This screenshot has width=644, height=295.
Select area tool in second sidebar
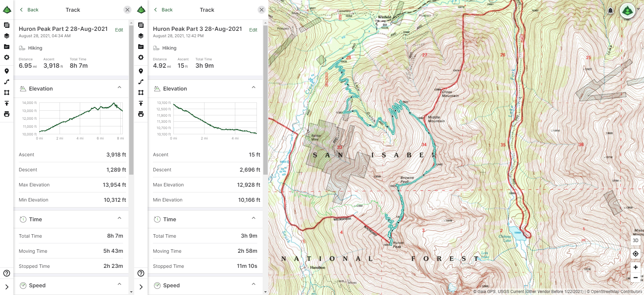click(x=141, y=93)
